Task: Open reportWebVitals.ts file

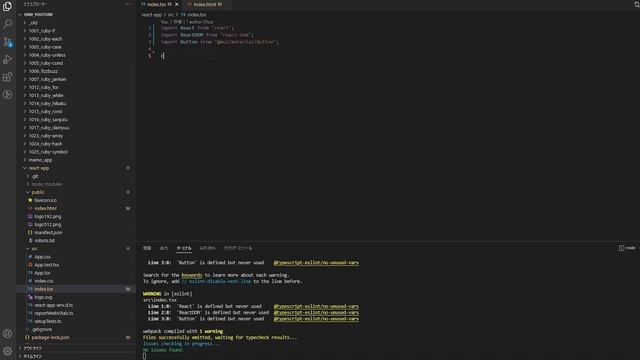Action: [53, 313]
